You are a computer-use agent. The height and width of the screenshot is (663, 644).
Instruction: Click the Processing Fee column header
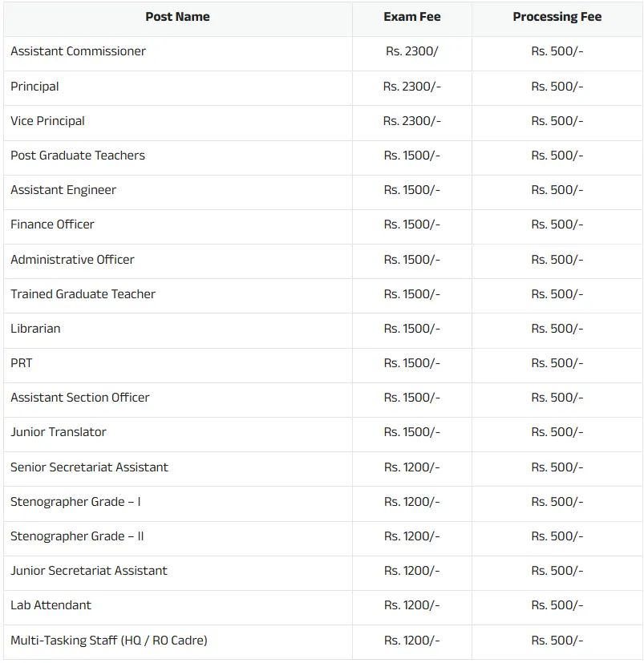click(x=557, y=17)
